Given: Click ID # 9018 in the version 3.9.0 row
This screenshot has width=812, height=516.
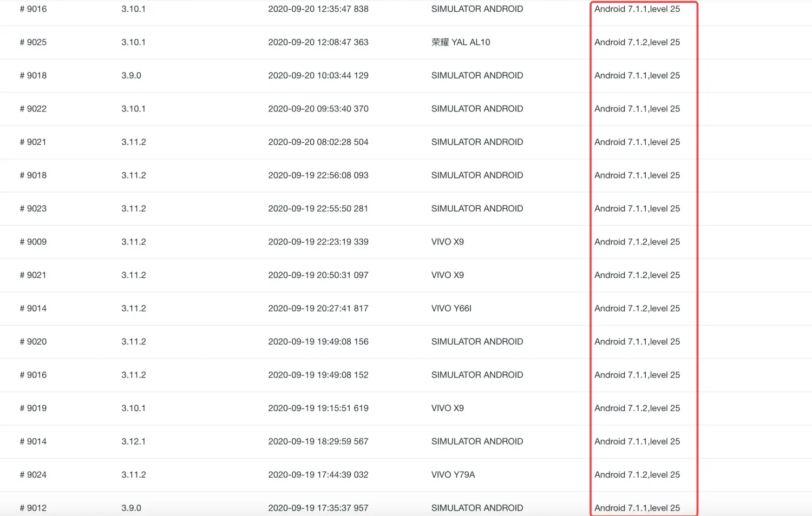Looking at the screenshot, I should (33, 75).
